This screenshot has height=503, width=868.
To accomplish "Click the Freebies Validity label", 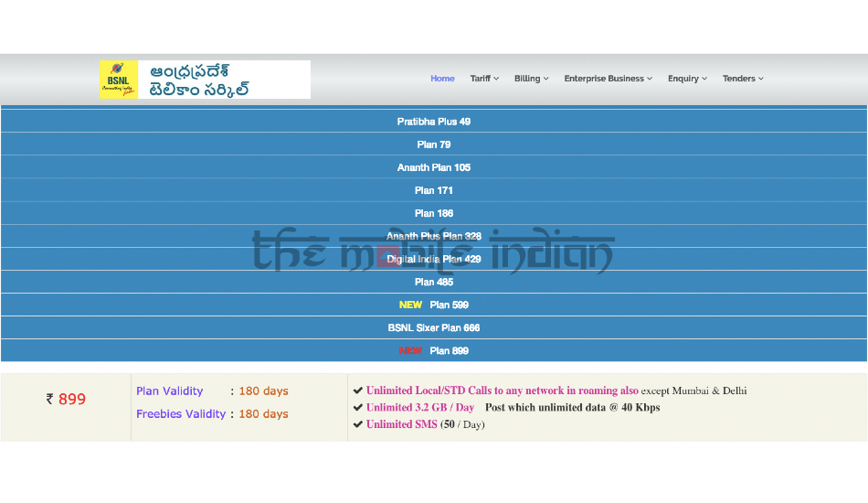I will (x=181, y=413).
